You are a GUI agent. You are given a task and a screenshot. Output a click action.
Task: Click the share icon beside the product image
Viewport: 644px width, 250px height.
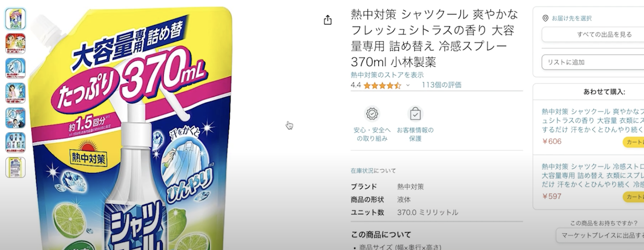tap(328, 20)
